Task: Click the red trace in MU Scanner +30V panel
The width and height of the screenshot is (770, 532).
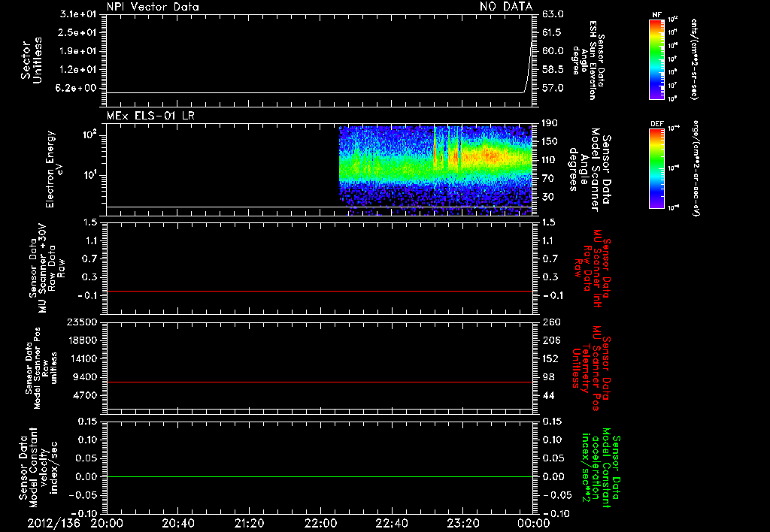Action: point(320,291)
